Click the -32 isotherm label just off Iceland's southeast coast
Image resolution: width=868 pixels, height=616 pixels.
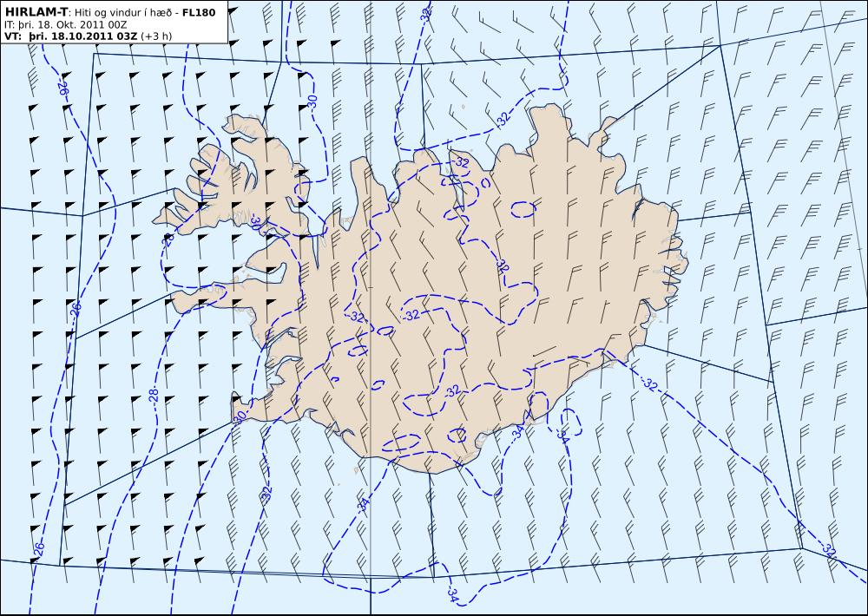650,384
